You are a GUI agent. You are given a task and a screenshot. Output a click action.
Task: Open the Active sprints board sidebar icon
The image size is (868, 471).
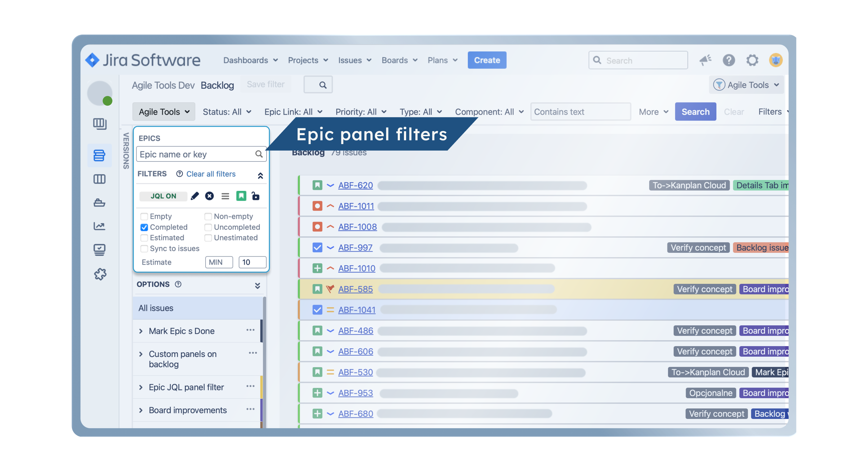coord(100,179)
